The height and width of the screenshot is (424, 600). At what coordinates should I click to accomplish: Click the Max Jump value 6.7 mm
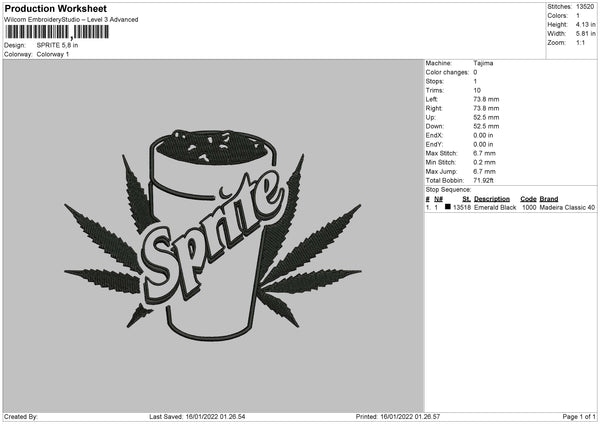(484, 172)
